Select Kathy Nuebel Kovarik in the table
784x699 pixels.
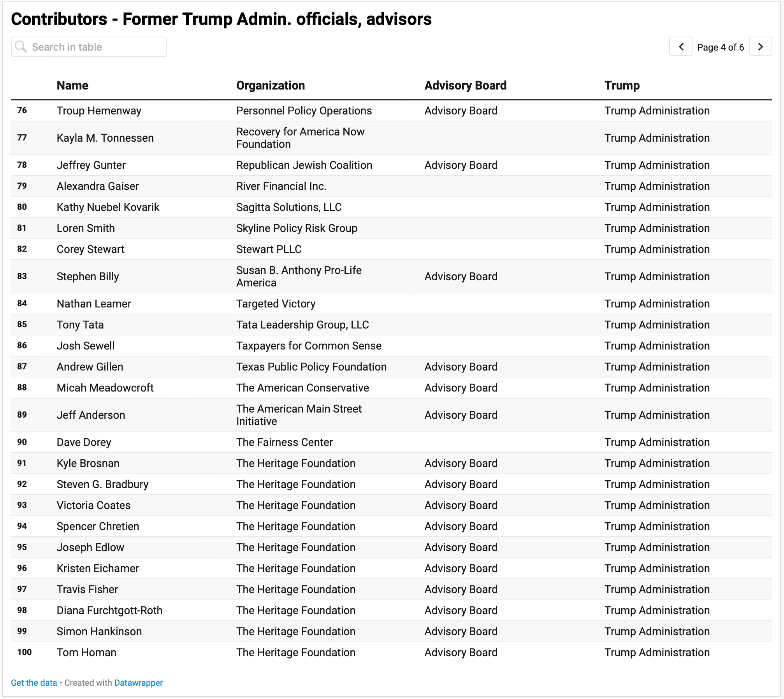coord(108,207)
